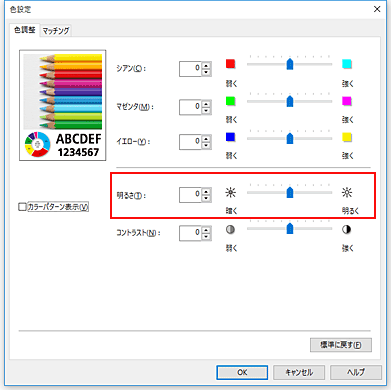The image size is (391, 390).
Task: Click the マゼンタ(M) label
Action: tap(135, 107)
